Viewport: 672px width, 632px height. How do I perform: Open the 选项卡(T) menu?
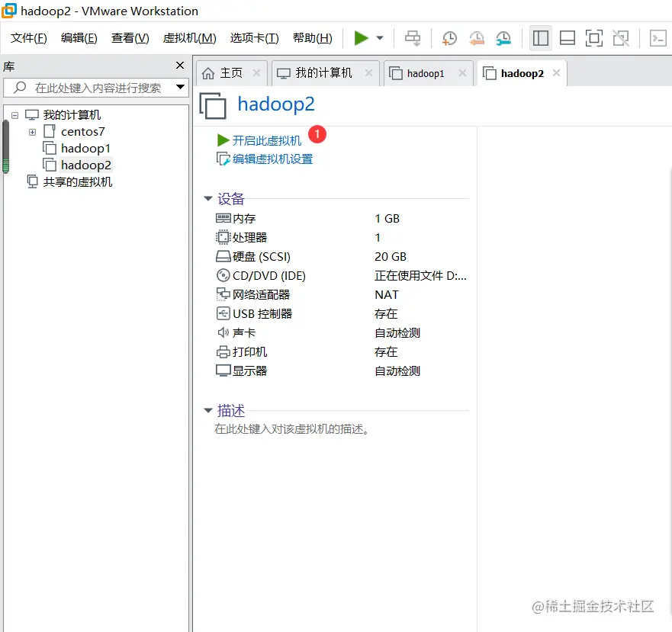tap(255, 38)
